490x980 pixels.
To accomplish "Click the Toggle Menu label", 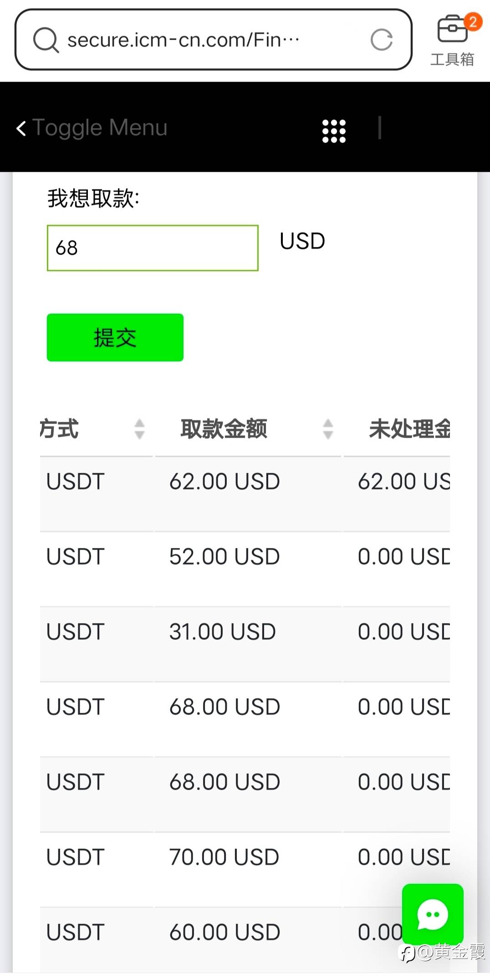I will 100,128.
